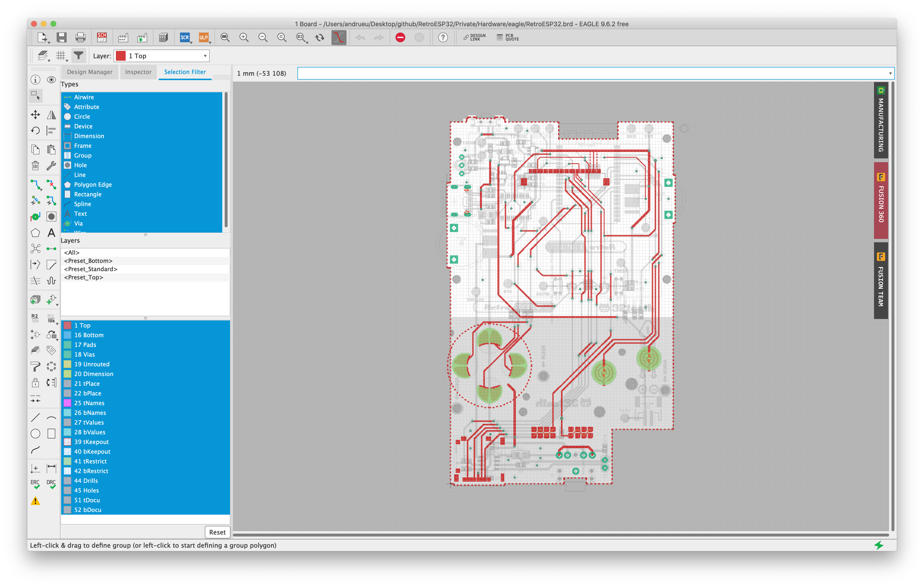Click the Print icon in toolbar

point(80,37)
